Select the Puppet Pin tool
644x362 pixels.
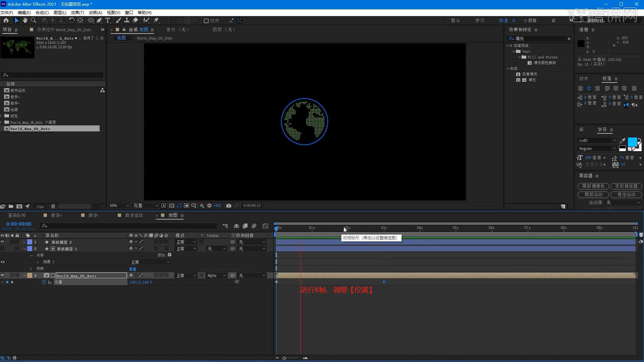pyautogui.click(x=156, y=20)
